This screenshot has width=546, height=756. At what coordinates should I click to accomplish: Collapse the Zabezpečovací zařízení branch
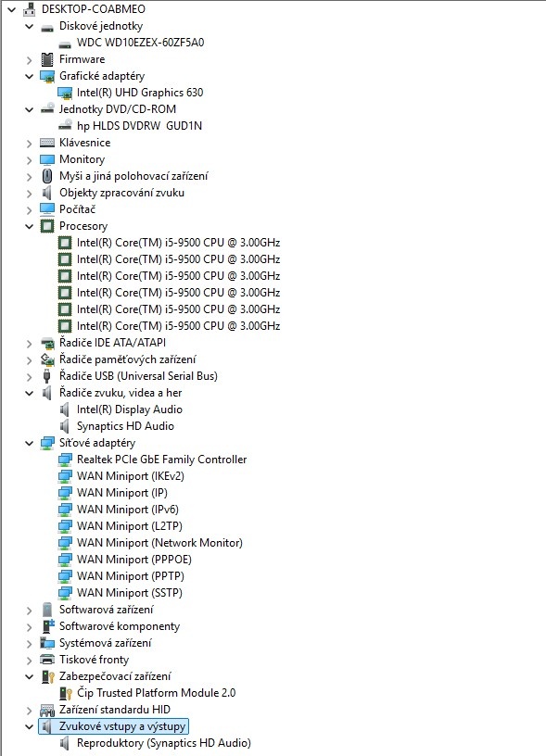pos(29,676)
